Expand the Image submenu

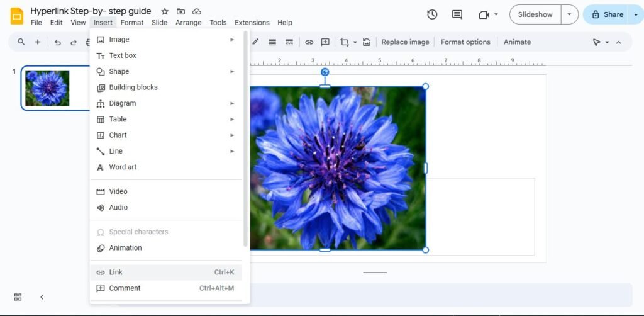[165, 40]
